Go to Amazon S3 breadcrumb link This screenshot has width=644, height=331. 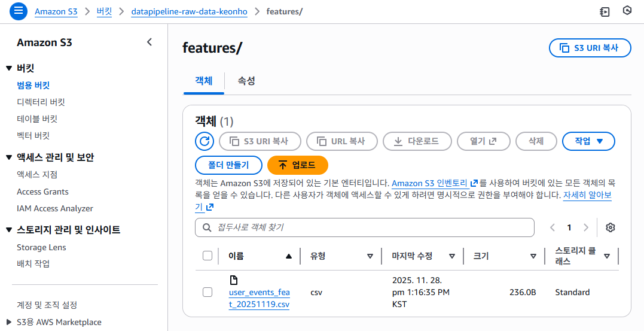[56, 11]
